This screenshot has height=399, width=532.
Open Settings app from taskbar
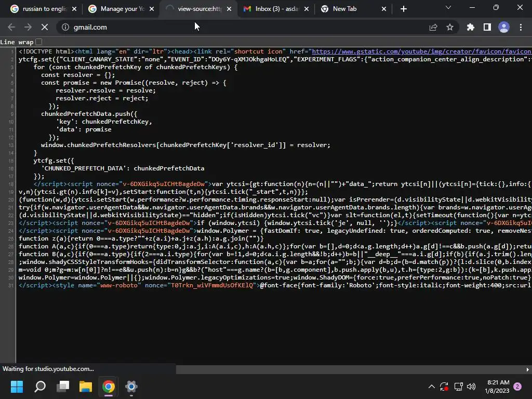coord(131,387)
